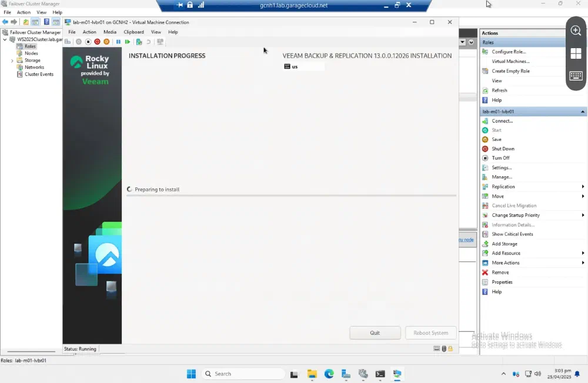Click the Turn Off square icon in VM toolbar

[88, 42]
